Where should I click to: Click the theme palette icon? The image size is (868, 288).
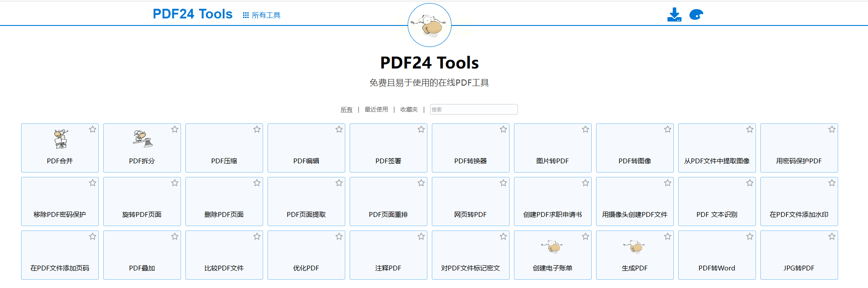(x=696, y=14)
